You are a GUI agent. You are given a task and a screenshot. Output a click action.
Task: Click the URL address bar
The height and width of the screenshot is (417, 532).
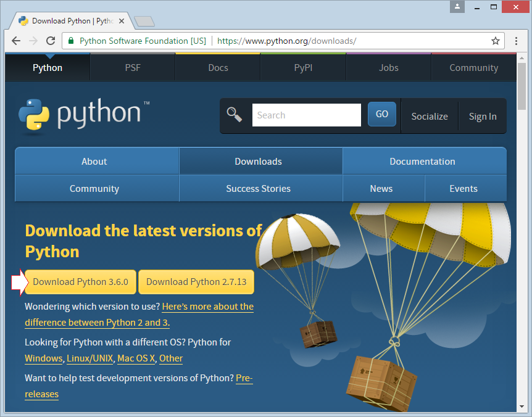point(283,41)
